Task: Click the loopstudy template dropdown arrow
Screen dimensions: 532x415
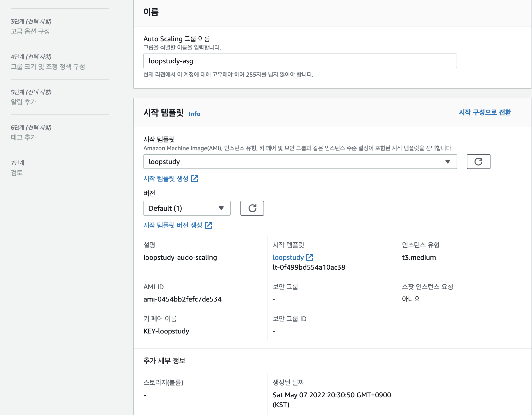Action: click(448, 162)
